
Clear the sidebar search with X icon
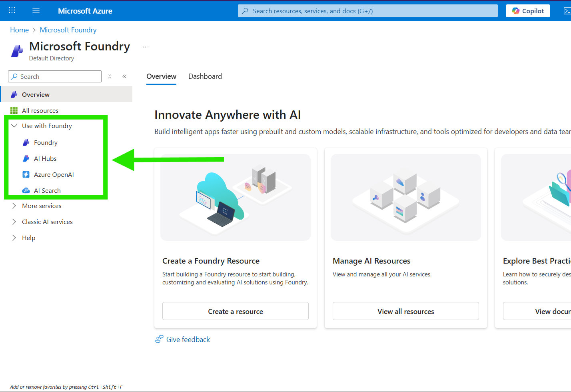pos(110,76)
